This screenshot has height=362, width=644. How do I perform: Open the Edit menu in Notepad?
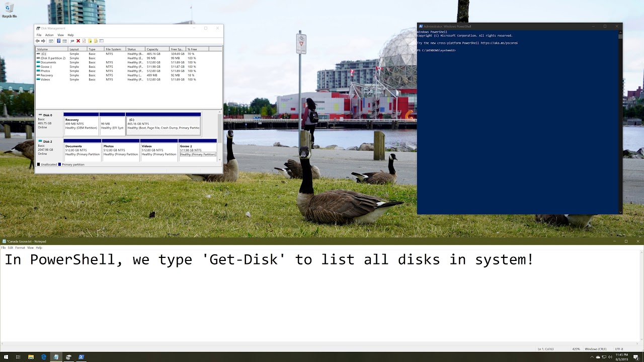coord(10,248)
